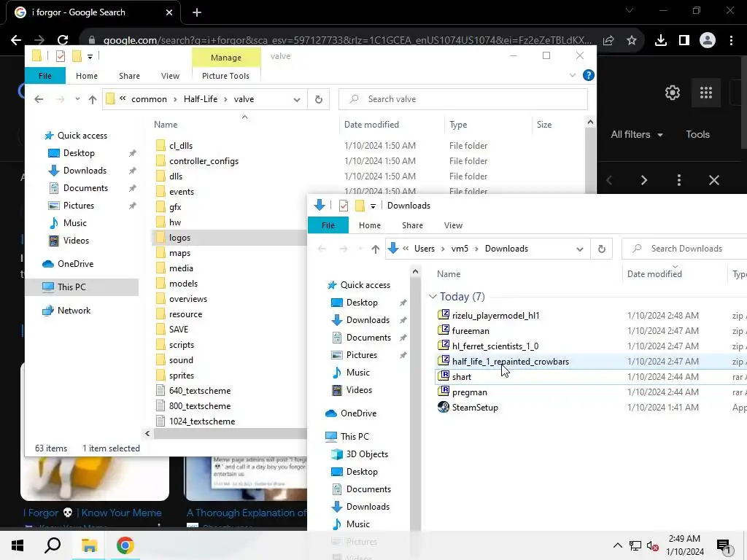Screen dimensions: 747x560
Task: Open help in valve Explorer window
Action: [x=589, y=75]
